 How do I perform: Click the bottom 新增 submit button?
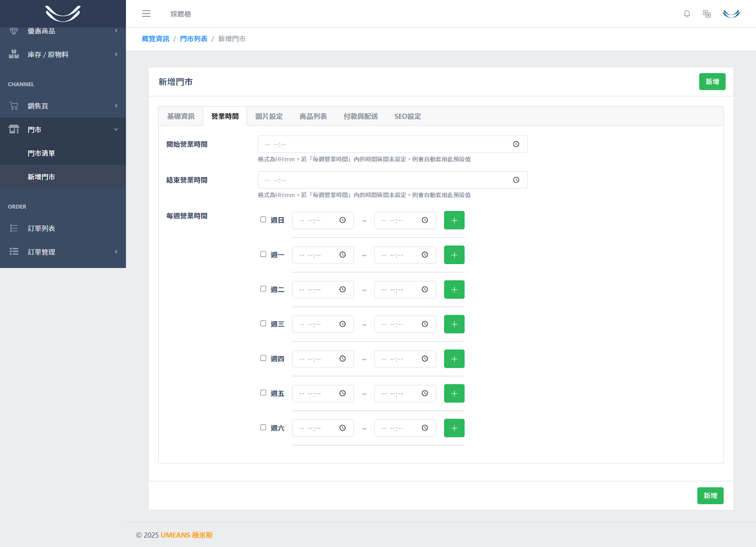tap(710, 496)
